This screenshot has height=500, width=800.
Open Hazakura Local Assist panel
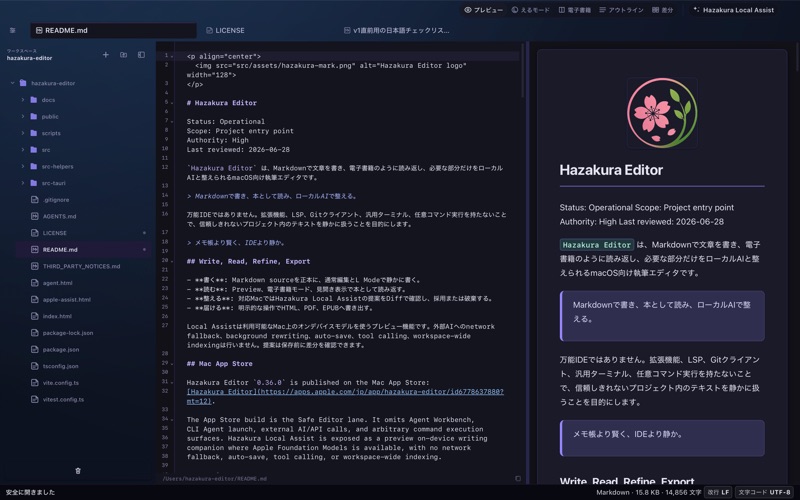tap(733, 10)
